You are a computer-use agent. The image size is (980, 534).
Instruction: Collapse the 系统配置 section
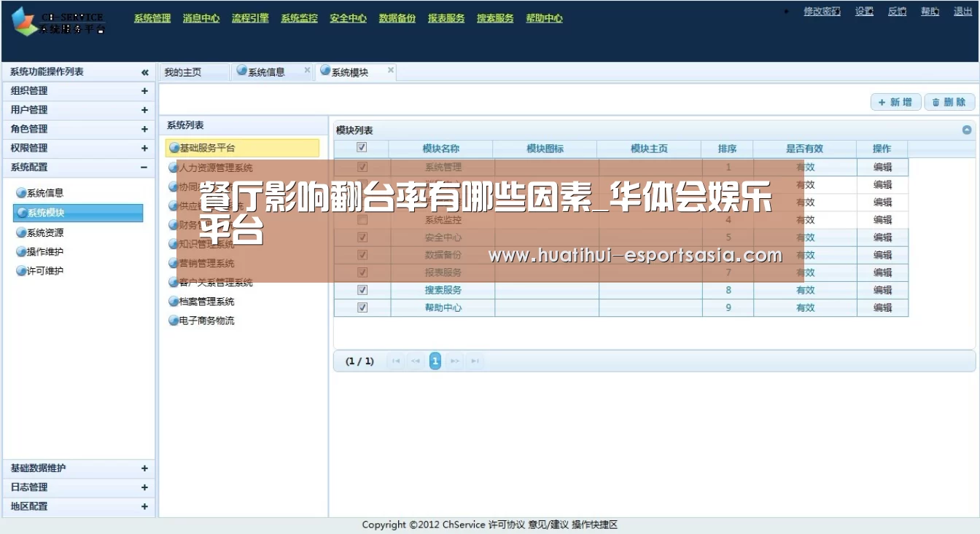click(144, 167)
